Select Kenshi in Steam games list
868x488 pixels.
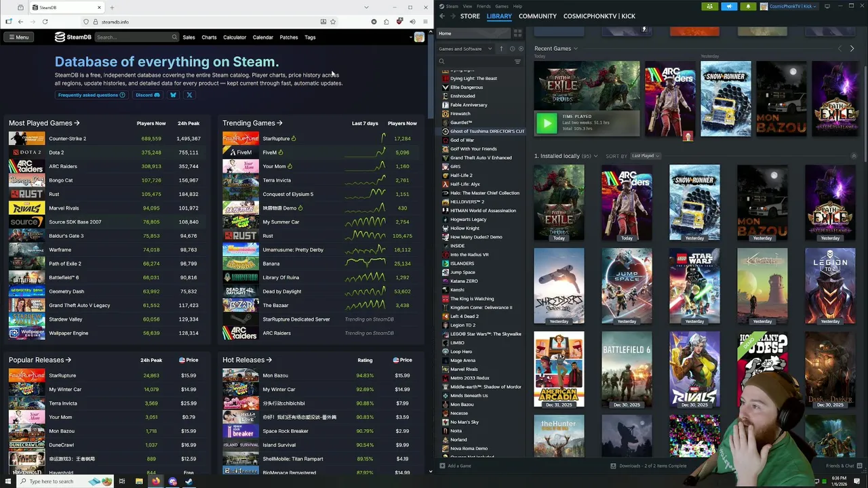[x=458, y=290]
